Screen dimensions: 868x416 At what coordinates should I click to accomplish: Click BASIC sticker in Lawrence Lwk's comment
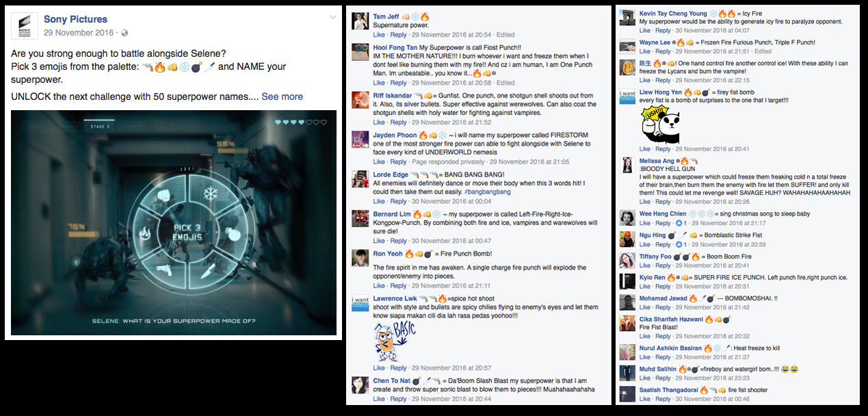coord(395,341)
